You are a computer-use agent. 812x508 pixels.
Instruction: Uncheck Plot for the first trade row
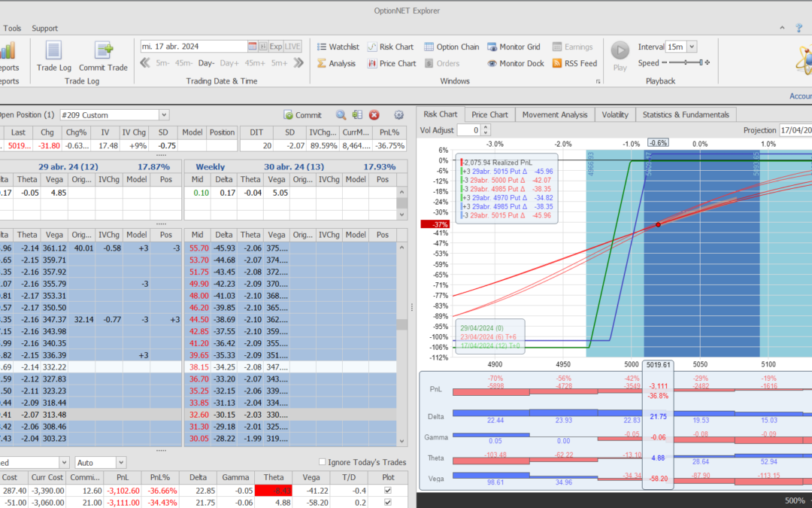coord(387,490)
